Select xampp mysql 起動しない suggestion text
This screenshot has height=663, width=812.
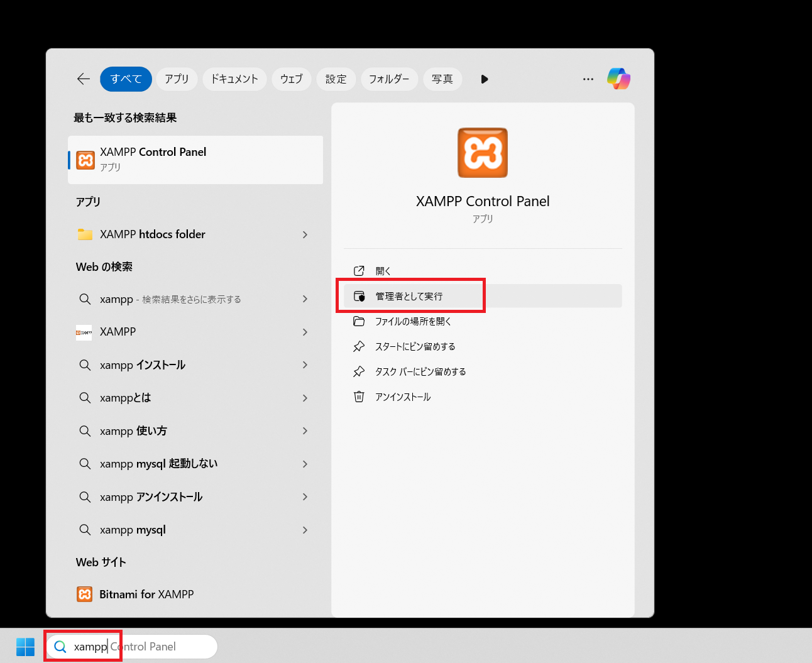coord(159,464)
